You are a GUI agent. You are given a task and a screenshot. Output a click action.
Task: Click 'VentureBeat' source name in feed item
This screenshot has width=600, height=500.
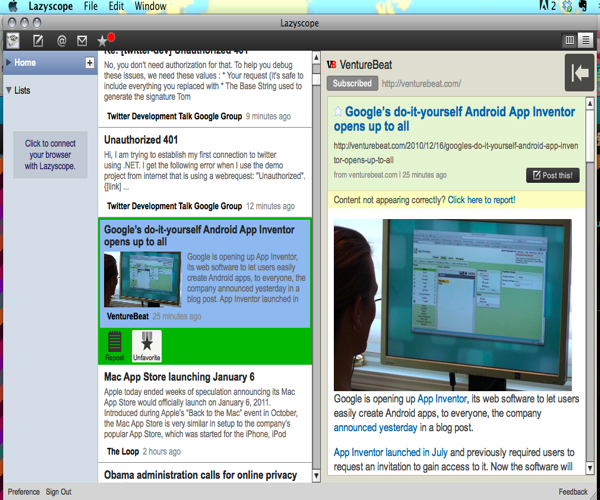127,316
